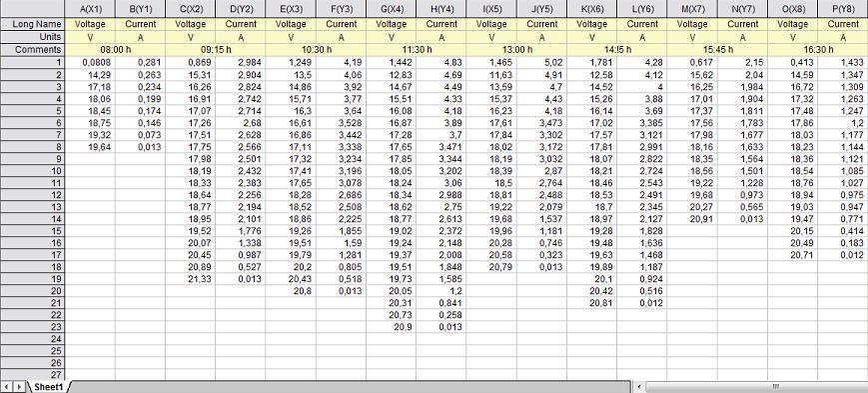Select row 1 header
Viewport: 868px width, 393px height.
click(x=33, y=62)
